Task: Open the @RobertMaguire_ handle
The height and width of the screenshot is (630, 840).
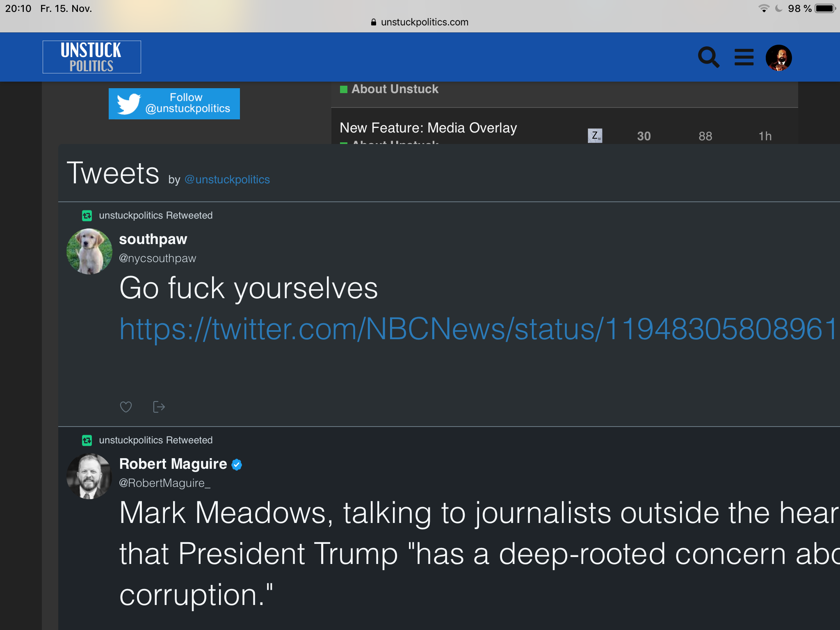Action: click(164, 483)
